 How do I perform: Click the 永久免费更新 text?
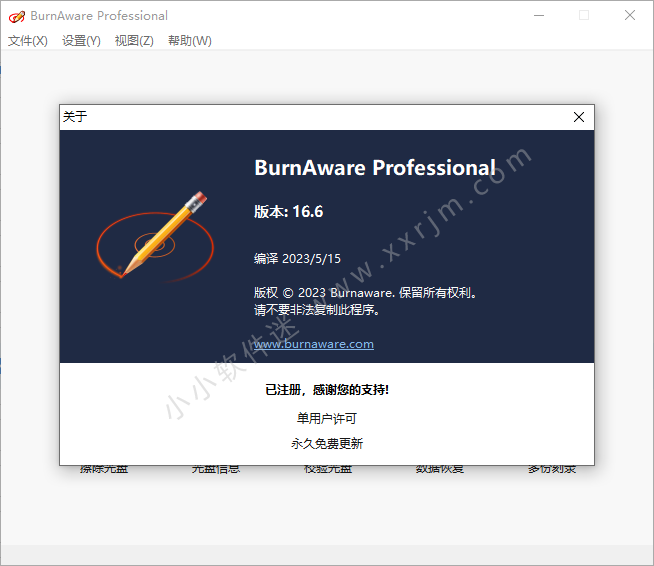(327, 443)
